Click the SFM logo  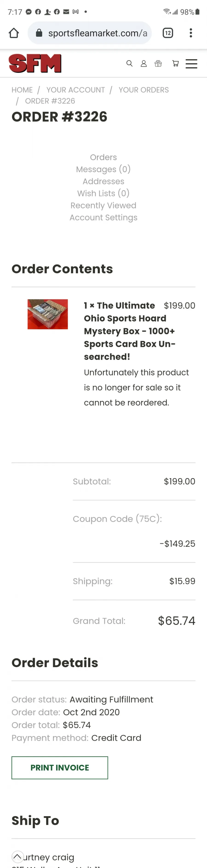pos(35,63)
